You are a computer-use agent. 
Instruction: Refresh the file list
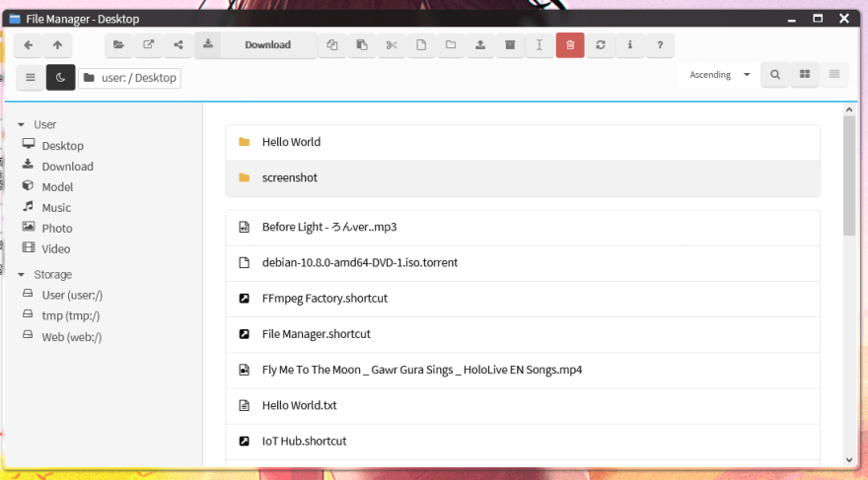coord(600,44)
